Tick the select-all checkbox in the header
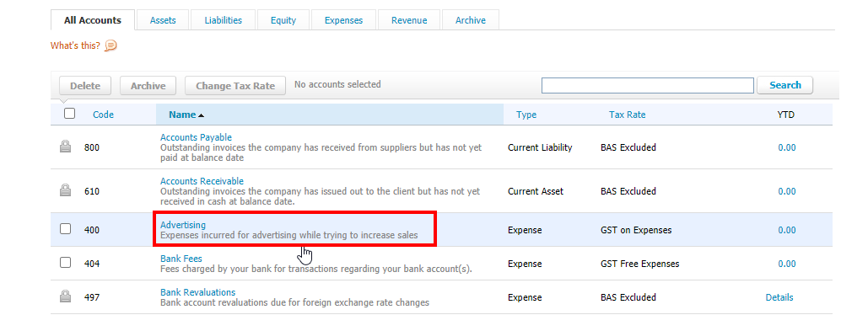 click(69, 114)
